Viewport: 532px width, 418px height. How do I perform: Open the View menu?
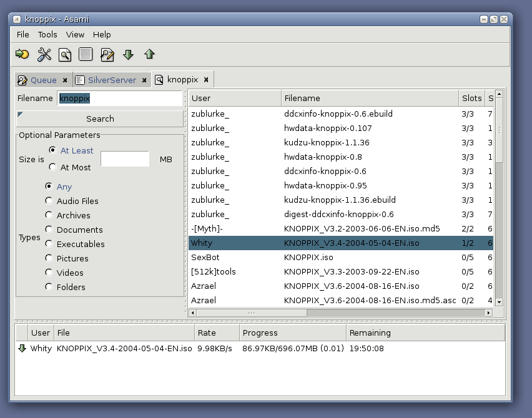pos(75,34)
